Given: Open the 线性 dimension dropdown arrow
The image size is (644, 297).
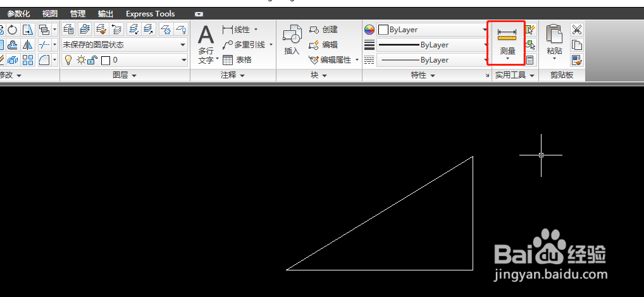Looking at the screenshot, I should (x=256, y=30).
